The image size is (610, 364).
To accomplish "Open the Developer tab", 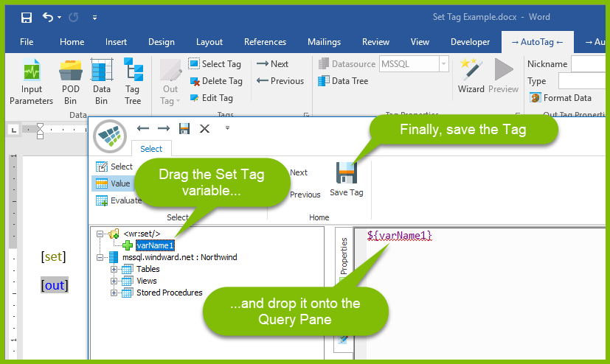I will (x=470, y=42).
